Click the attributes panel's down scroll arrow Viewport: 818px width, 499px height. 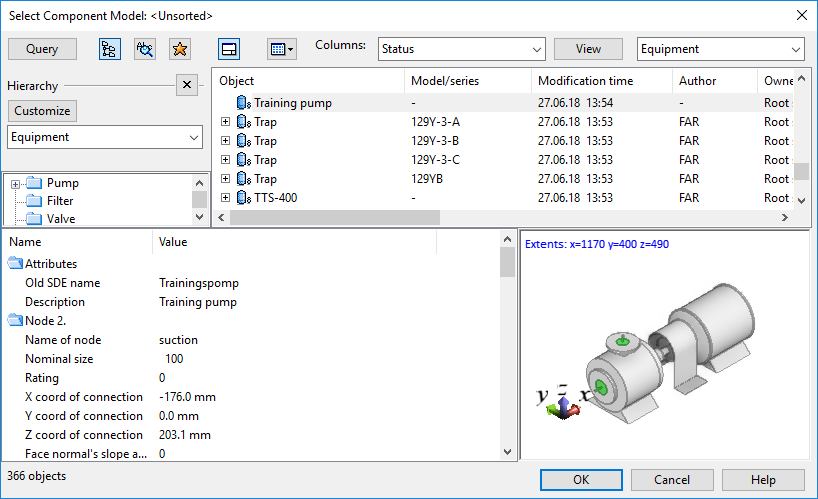(x=507, y=452)
